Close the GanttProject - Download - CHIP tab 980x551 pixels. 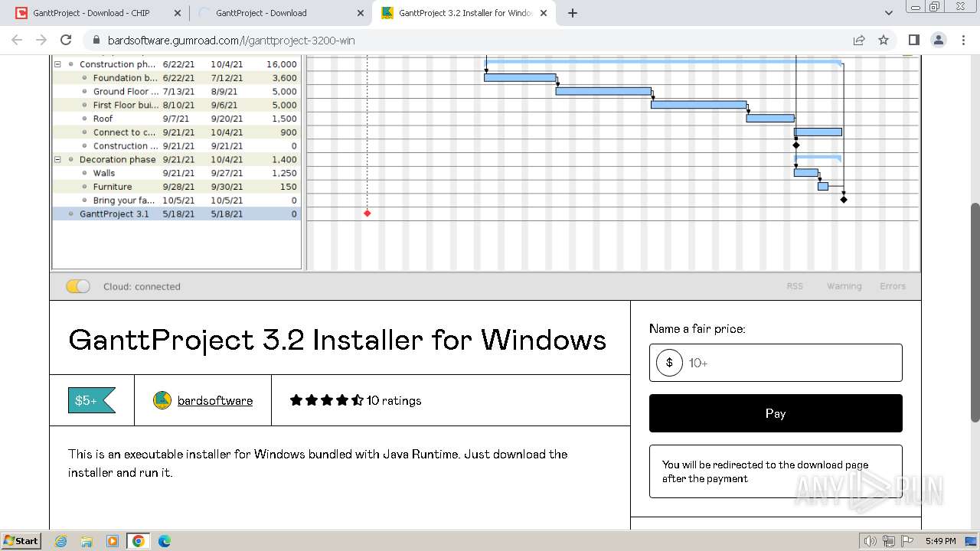(178, 13)
